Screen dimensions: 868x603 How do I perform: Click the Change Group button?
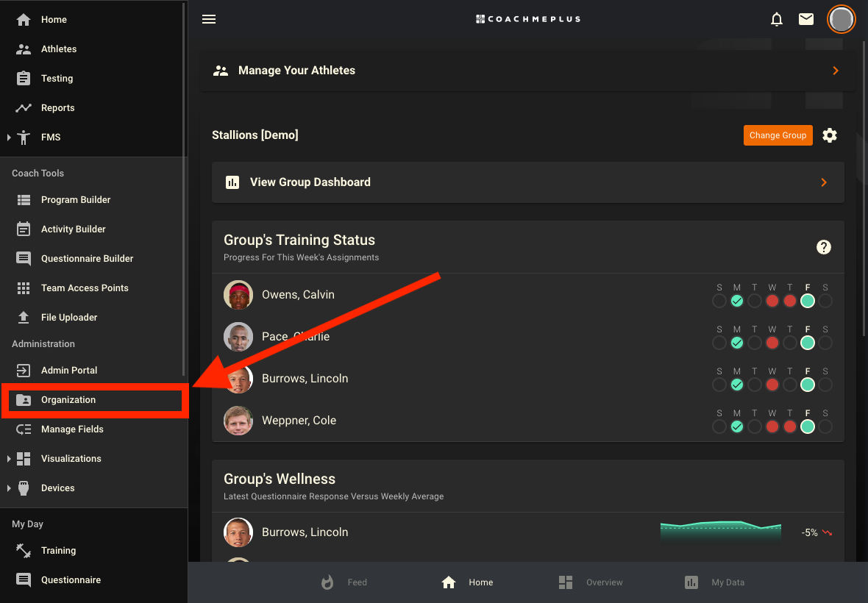(x=778, y=135)
